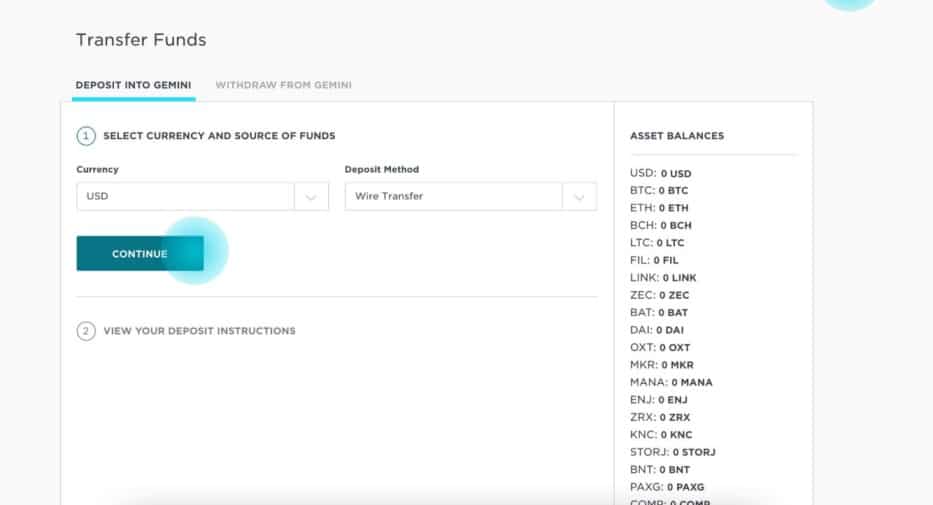This screenshot has height=505, width=933.
Task: Select the OXT balance row
Action: (660, 347)
